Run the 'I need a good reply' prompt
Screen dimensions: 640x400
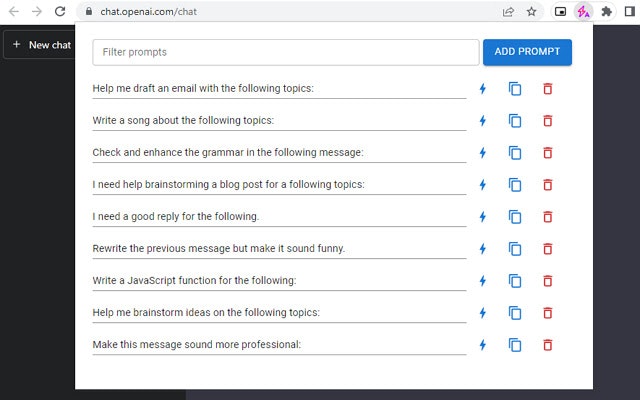tap(482, 217)
